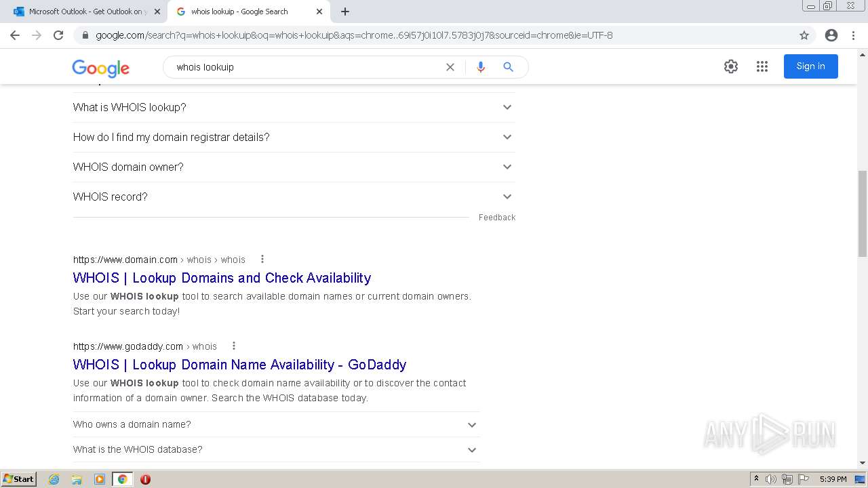Image resolution: width=868 pixels, height=488 pixels.
Task: Open the Chrome profile avatar menu
Action: (x=831, y=35)
